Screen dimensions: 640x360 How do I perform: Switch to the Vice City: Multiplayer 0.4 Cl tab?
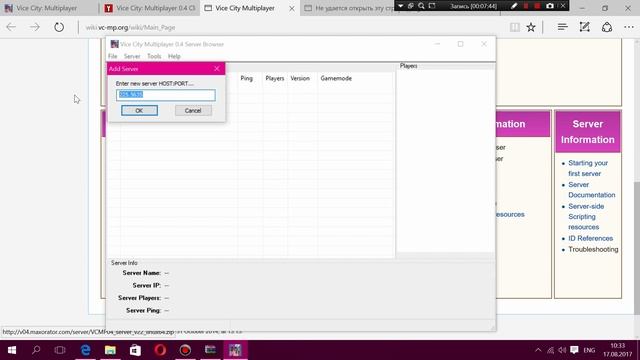(x=149, y=8)
